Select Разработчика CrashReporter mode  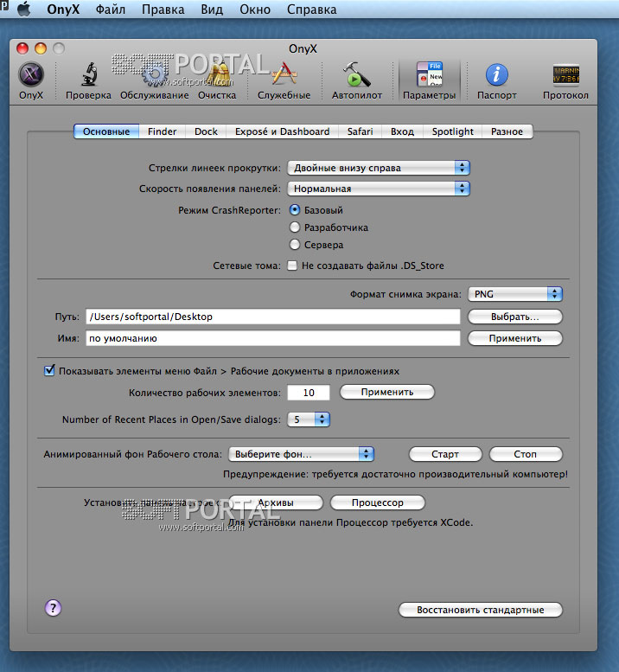pos(295,227)
